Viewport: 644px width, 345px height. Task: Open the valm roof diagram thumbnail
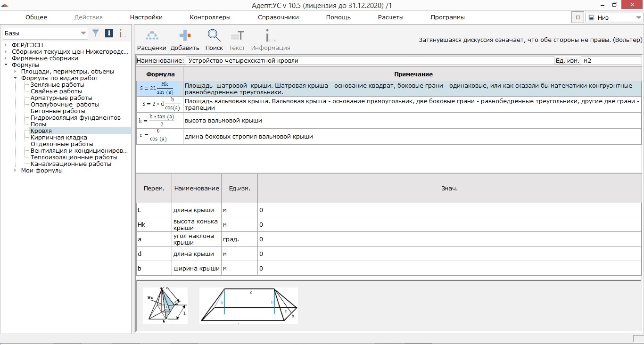tap(248, 305)
